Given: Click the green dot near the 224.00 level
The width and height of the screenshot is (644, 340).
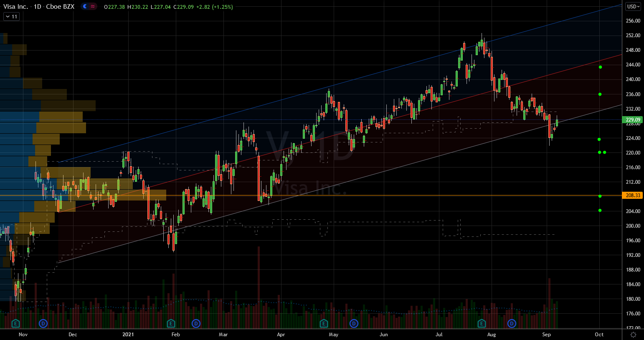Looking at the screenshot, I should [x=599, y=140].
